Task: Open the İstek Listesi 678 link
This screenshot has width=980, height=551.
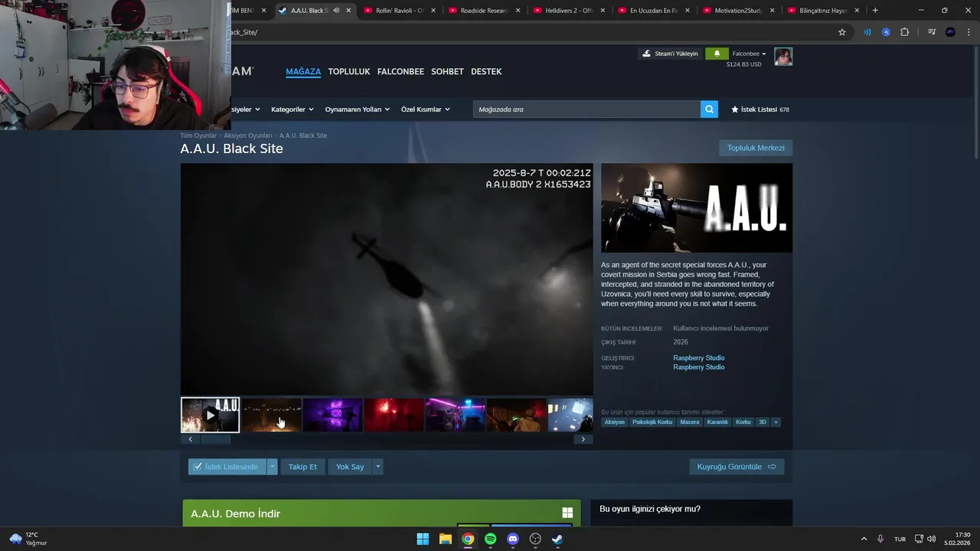Action: [x=760, y=109]
